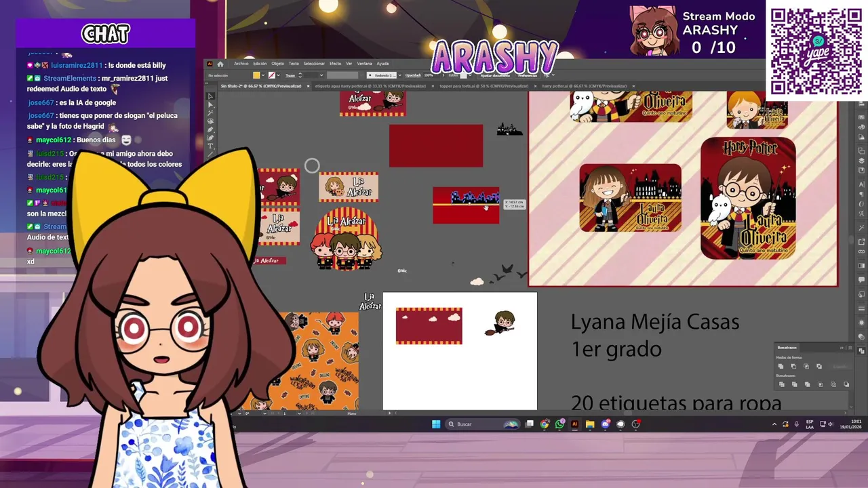This screenshot has width=868, height=488.
Task: Click the volume tray icon
Action: tap(831, 424)
